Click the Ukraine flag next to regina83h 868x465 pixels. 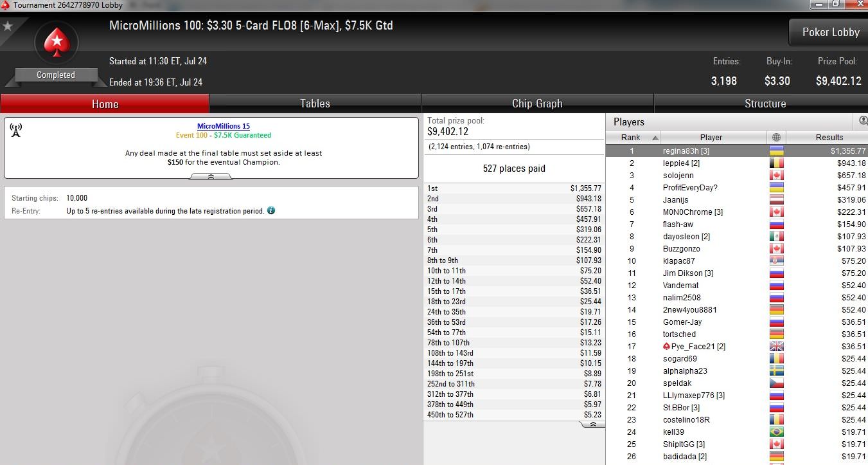(776, 151)
